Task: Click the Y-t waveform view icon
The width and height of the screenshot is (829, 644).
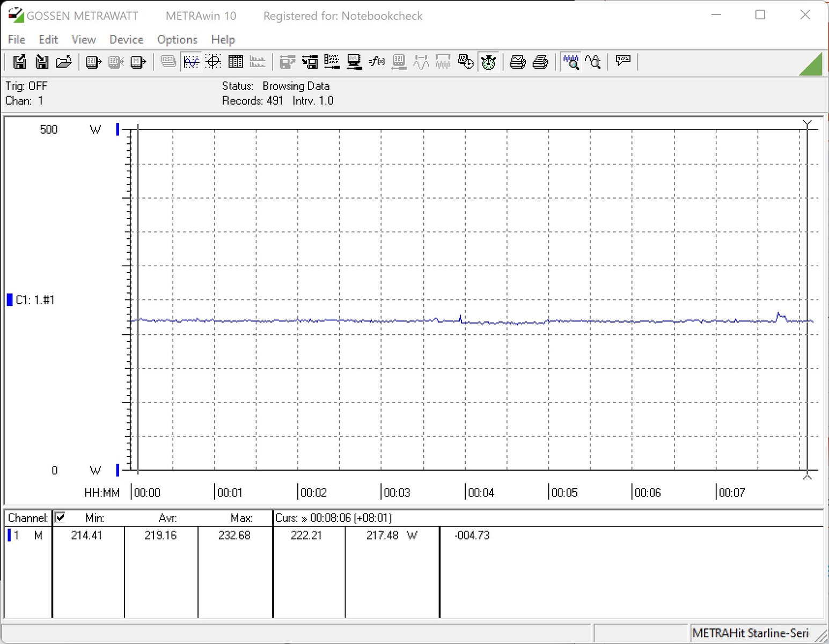Action: [x=191, y=62]
